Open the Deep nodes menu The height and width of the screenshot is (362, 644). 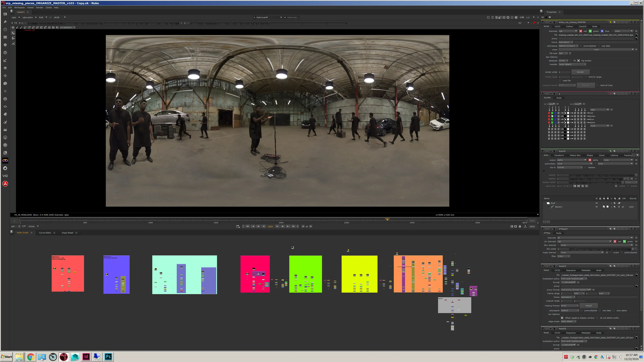pyautogui.click(x=5, y=99)
